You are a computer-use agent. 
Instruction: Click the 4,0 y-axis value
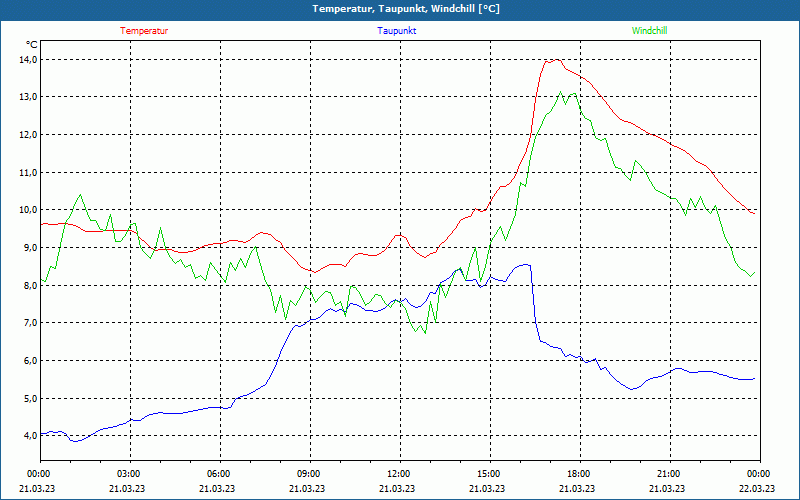click(x=31, y=435)
